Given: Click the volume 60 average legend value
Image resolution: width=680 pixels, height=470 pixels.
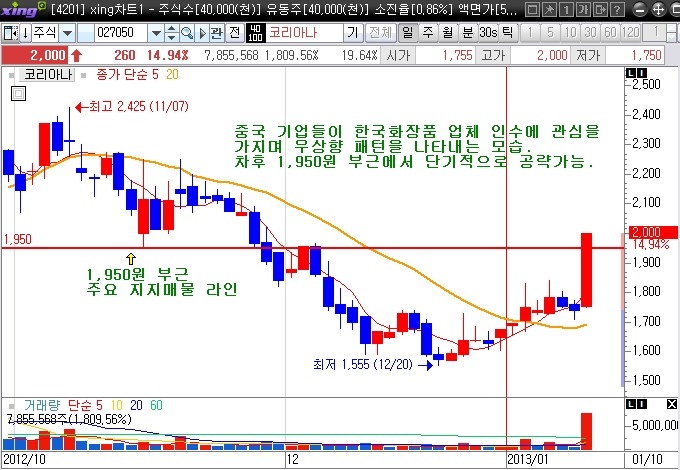Looking at the screenshot, I should pyautogui.click(x=156, y=405).
